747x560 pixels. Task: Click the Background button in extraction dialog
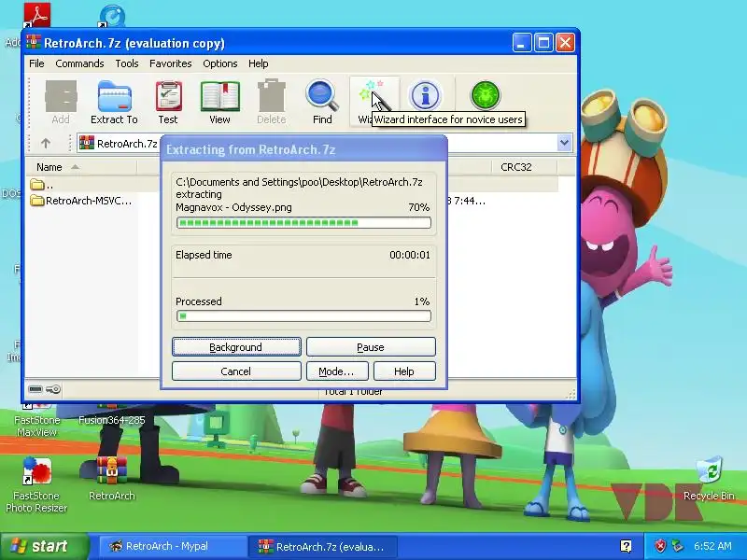236,346
